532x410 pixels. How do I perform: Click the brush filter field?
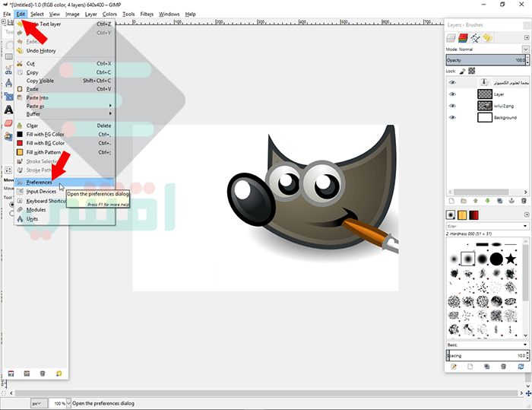point(484,226)
